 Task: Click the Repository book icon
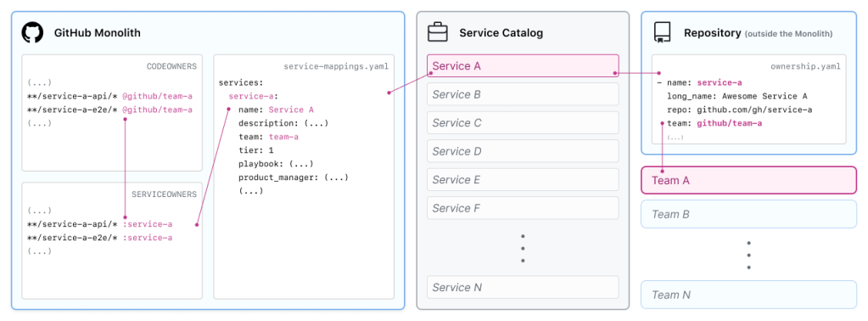pyautogui.click(x=662, y=33)
